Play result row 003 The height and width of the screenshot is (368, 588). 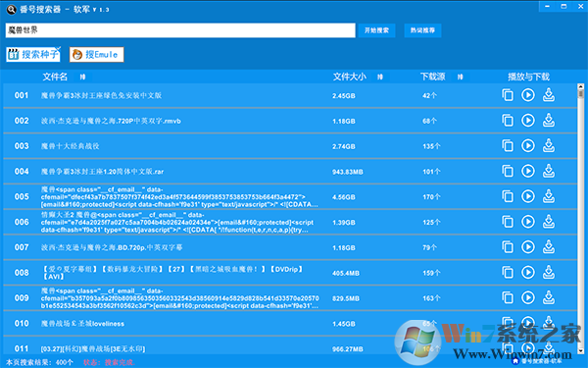pos(528,145)
